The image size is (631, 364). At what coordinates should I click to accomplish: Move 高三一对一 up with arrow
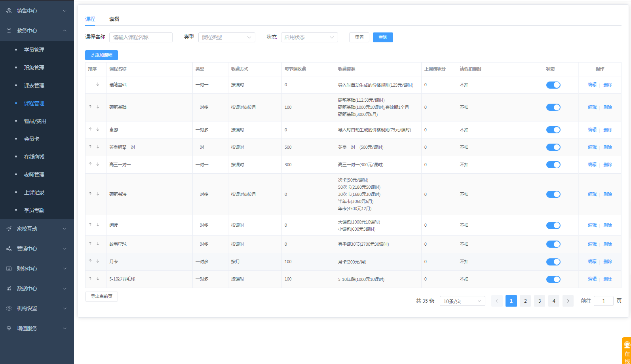[x=90, y=164]
